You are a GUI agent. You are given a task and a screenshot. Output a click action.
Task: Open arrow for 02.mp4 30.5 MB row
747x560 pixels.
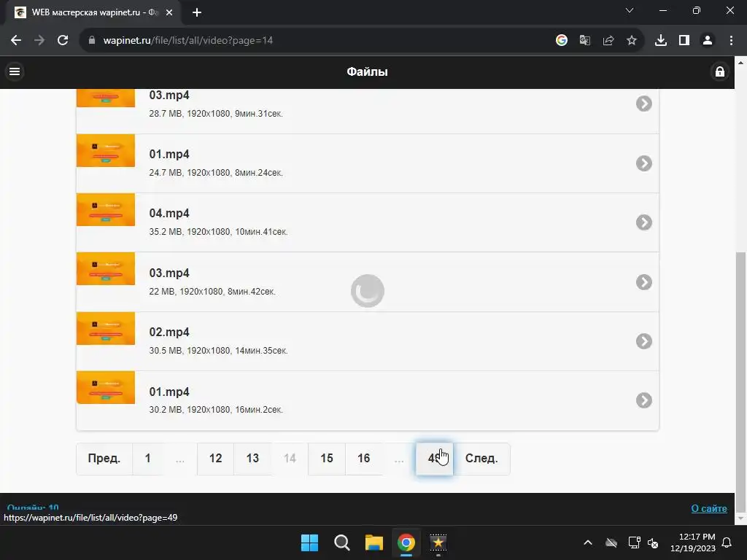pos(643,341)
